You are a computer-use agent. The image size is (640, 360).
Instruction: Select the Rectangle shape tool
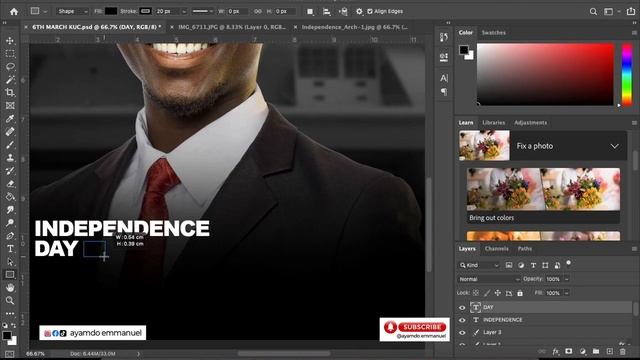[x=10, y=275]
